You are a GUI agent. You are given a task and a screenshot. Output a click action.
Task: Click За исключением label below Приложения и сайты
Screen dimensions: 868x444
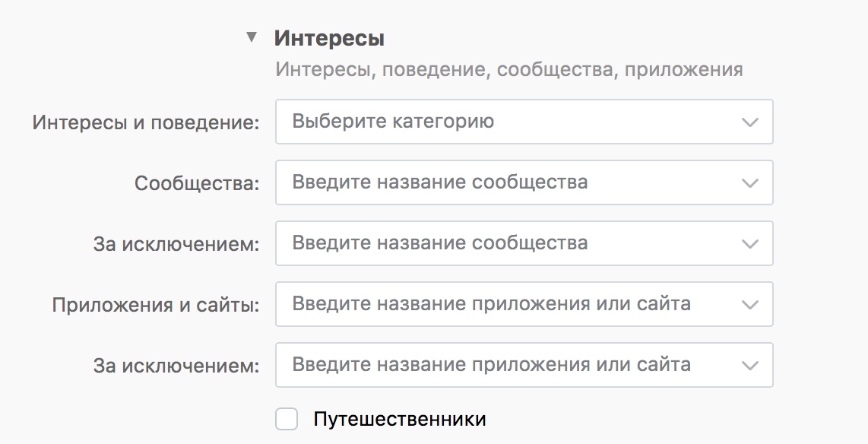coord(176,366)
